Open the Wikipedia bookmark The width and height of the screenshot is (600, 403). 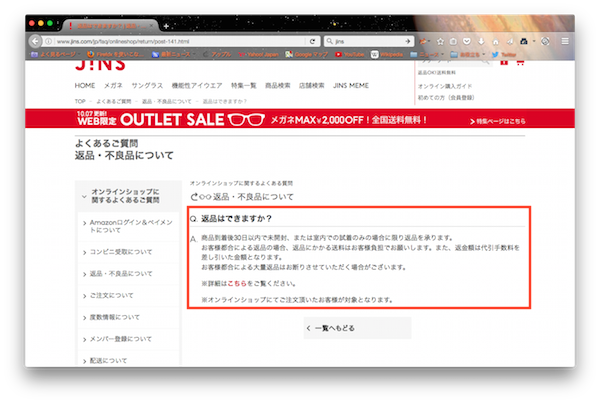click(387, 54)
